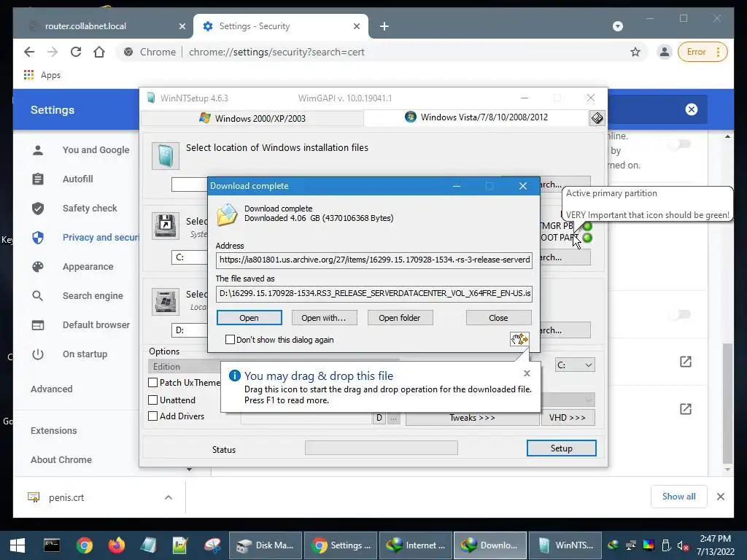The image size is (747, 560).
Task: Open the Edition dropdown in Options
Action: tap(185, 367)
